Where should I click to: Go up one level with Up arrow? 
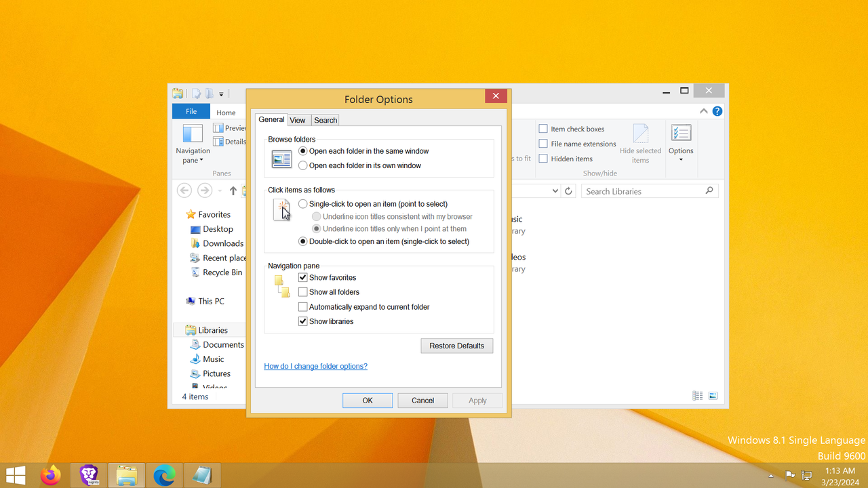click(233, 191)
